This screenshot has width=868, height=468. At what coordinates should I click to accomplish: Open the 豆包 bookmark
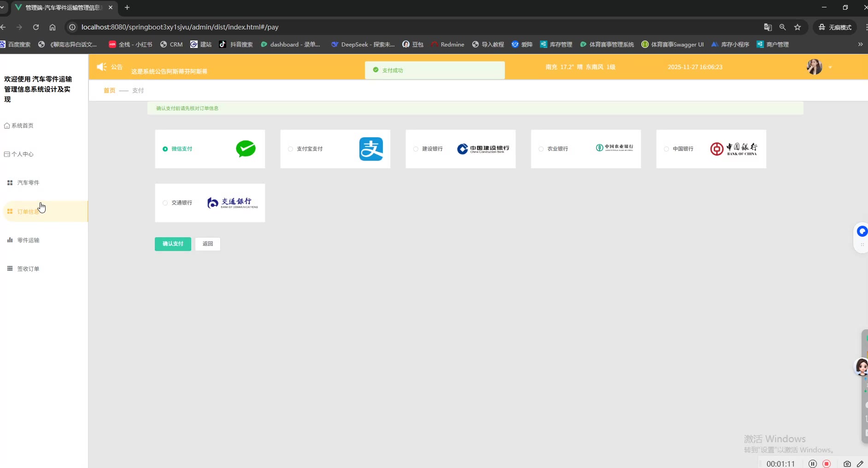tap(413, 44)
